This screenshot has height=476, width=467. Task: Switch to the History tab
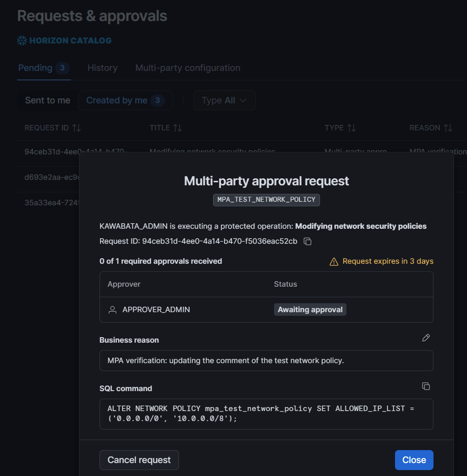point(102,68)
